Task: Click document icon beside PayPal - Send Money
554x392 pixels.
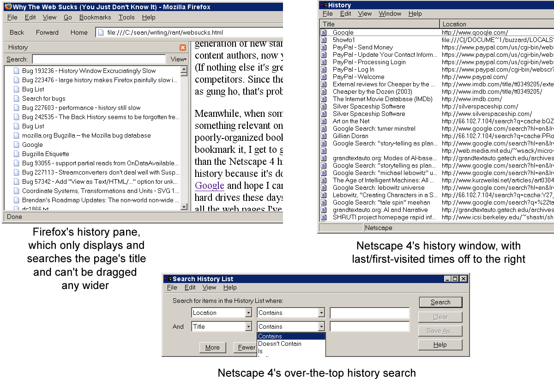Action: point(324,47)
